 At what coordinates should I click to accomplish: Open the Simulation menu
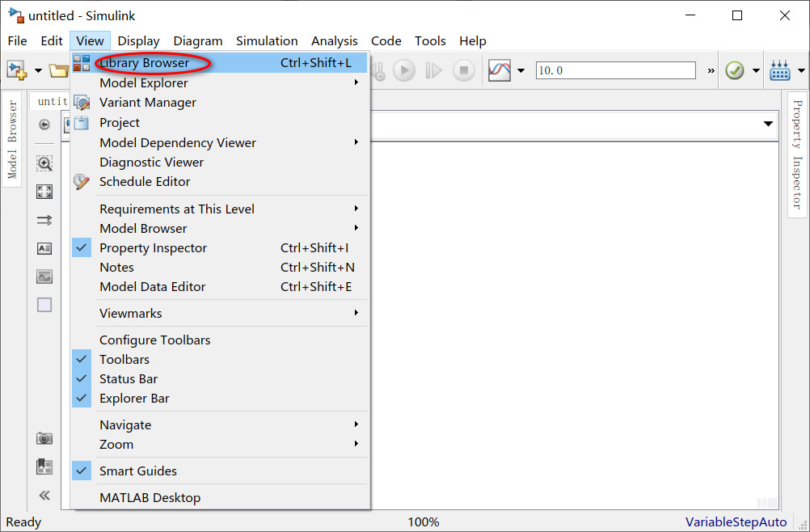[x=267, y=40]
